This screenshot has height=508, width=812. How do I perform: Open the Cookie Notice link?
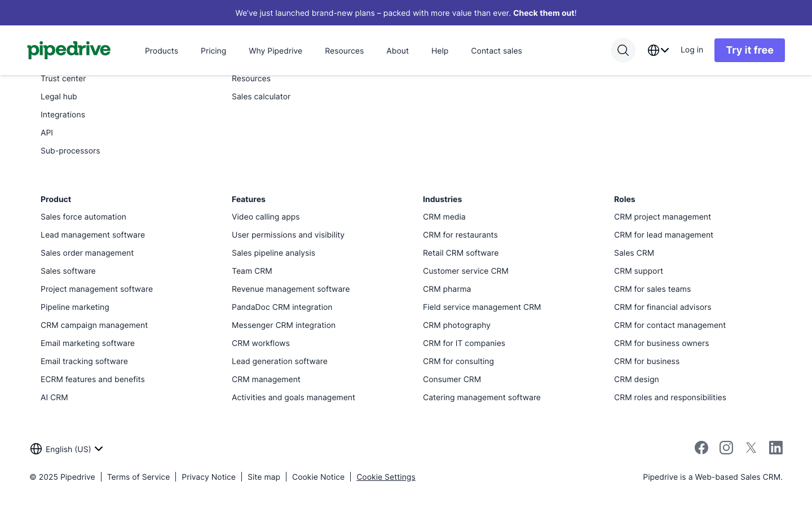click(318, 477)
